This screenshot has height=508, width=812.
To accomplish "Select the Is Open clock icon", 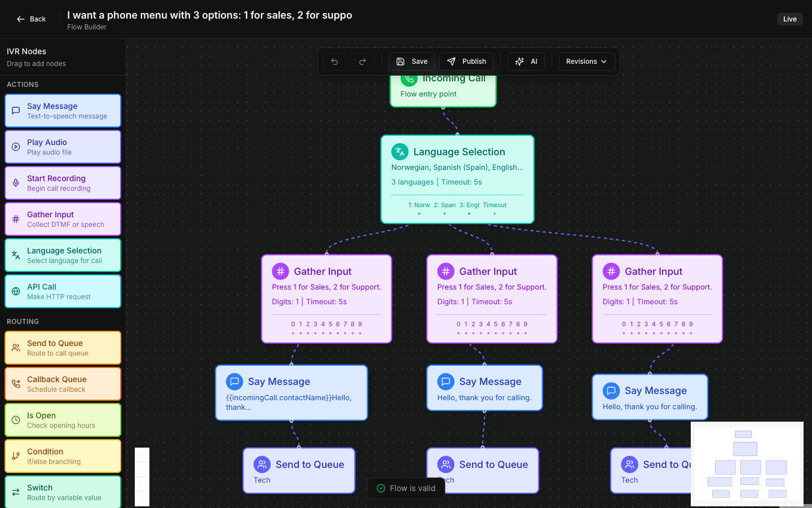I will click(15, 419).
